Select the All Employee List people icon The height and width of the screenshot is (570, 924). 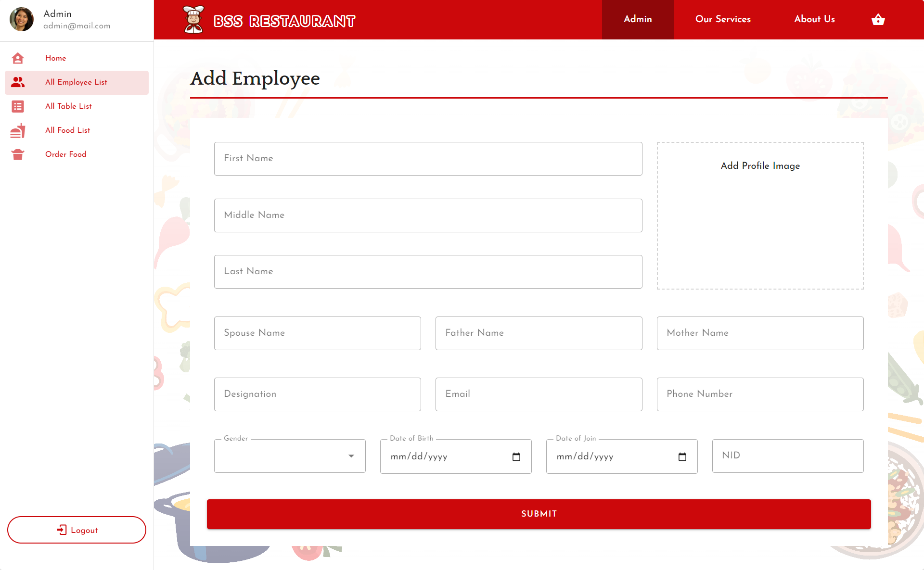click(18, 82)
